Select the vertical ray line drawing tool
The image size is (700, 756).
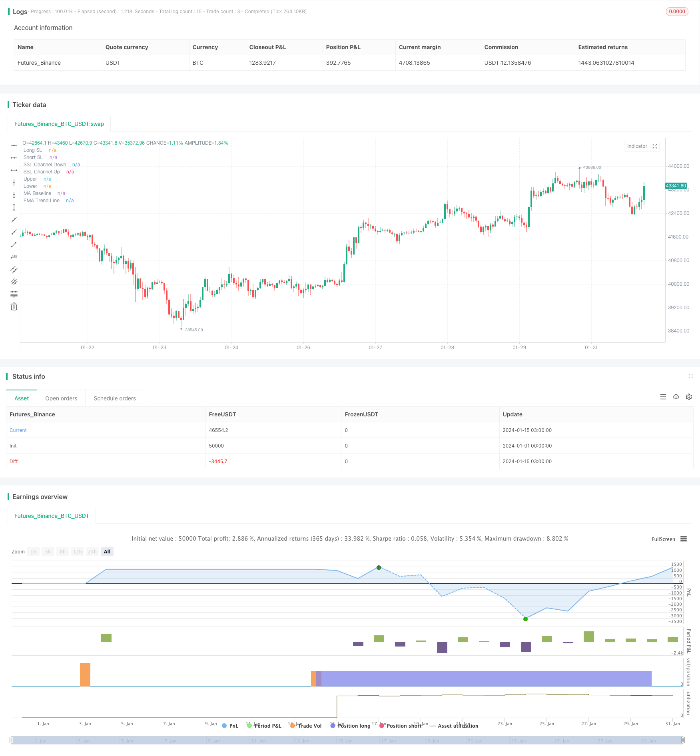pos(14,195)
